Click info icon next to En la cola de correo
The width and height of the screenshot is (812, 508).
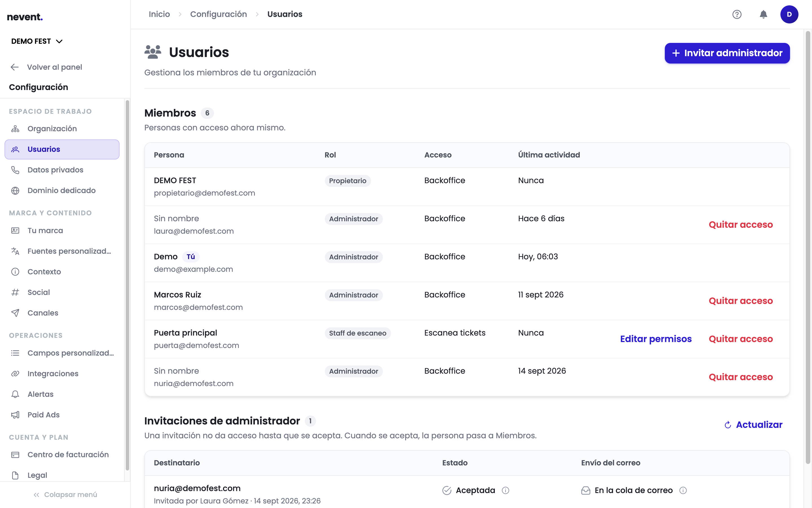[683, 491]
